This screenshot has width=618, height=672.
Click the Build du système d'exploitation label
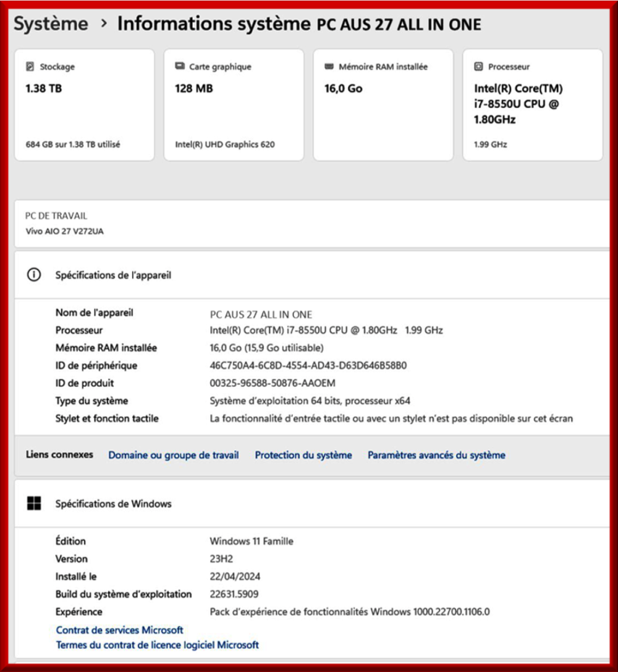(124, 594)
